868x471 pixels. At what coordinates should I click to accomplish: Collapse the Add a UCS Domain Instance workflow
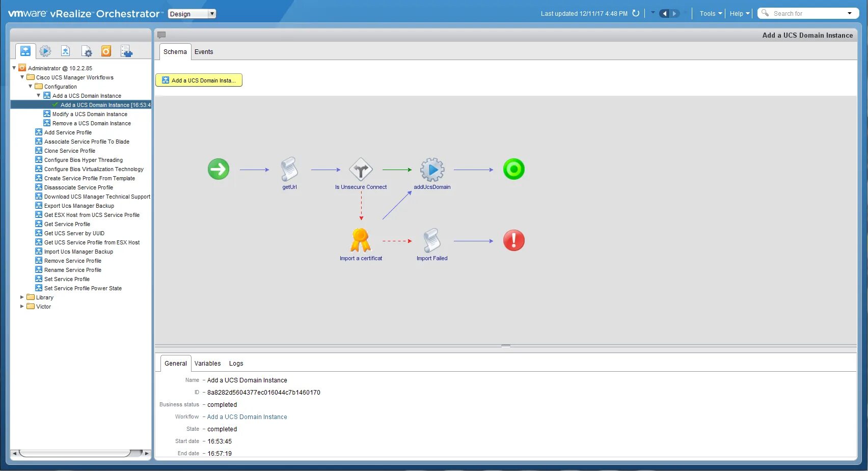click(x=39, y=96)
